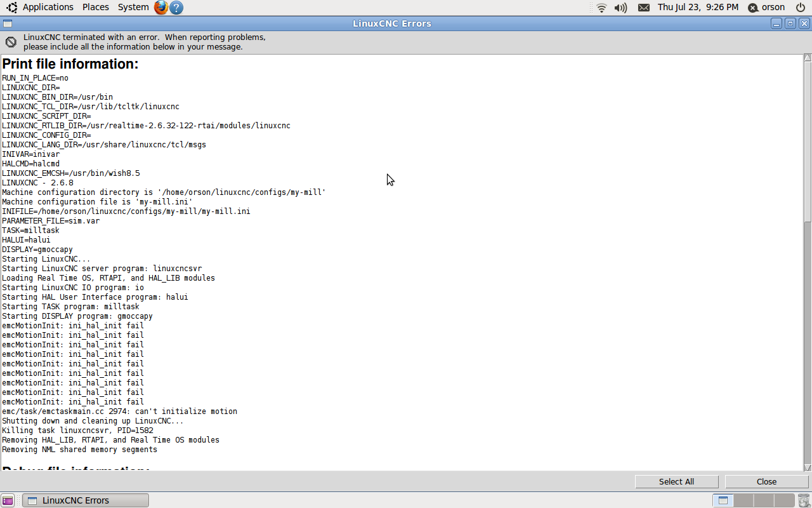Viewport: 812px width, 508px height.
Task: Click 'Starting LinuxCNC IO program: io'
Action: click(x=73, y=288)
